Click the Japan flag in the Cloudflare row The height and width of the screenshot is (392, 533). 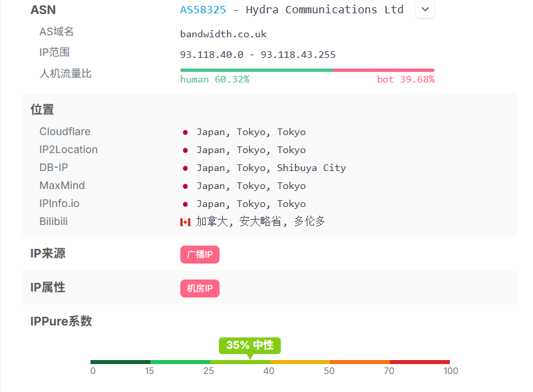tap(185, 132)
